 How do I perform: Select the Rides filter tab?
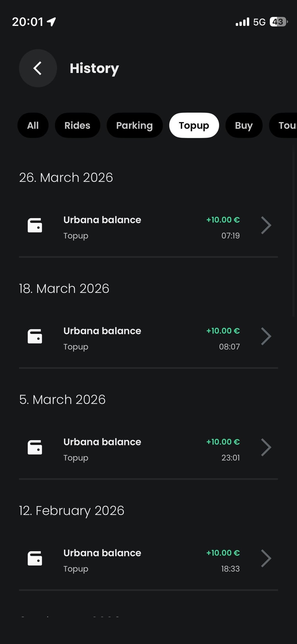[77, 125]
